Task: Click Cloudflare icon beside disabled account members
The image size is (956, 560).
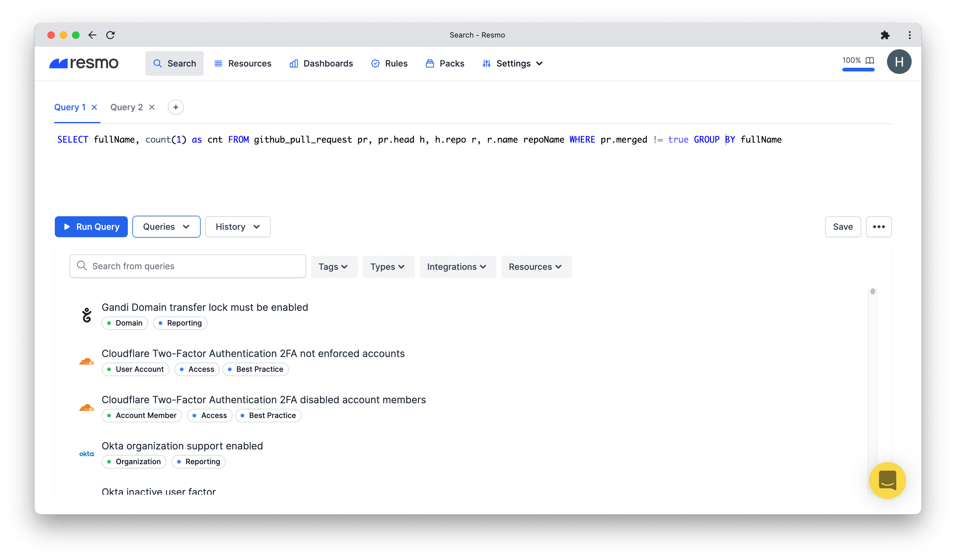Action: [x=87, y=408]
